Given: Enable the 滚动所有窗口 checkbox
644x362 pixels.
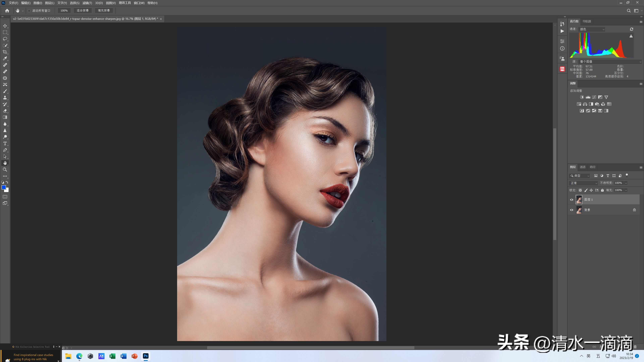Looking at the screenshot, I should [x=29, y=11].
